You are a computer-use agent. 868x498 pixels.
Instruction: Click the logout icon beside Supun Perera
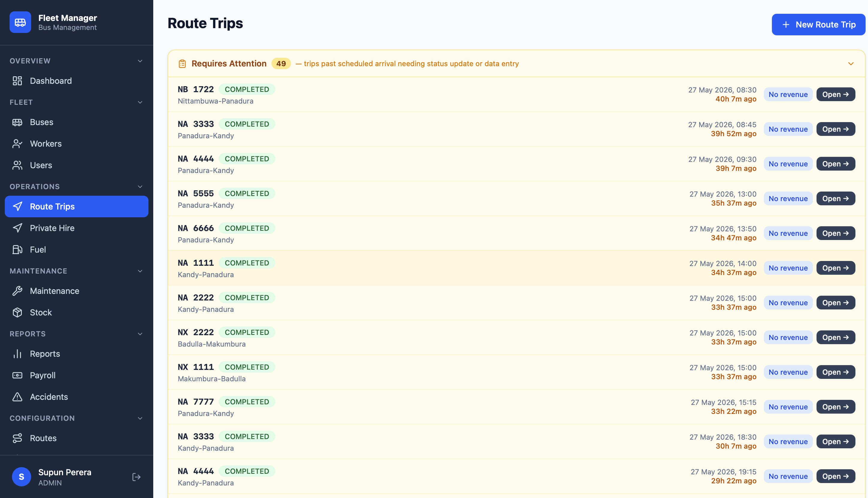click(136, 477)
